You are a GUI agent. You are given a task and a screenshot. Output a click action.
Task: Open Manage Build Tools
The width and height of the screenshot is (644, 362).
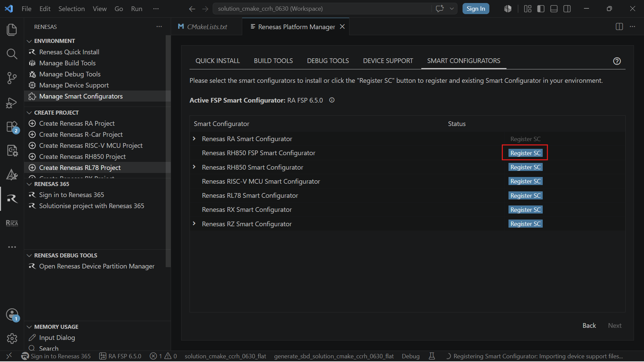pos(67,63)
